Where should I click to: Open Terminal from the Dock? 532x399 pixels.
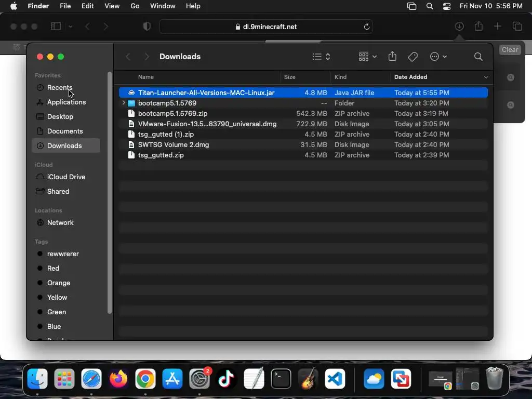click(x=281, y=379)
